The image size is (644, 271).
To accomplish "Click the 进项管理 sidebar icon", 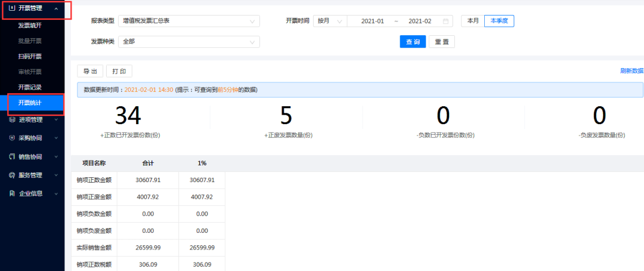I will [12, 119].
